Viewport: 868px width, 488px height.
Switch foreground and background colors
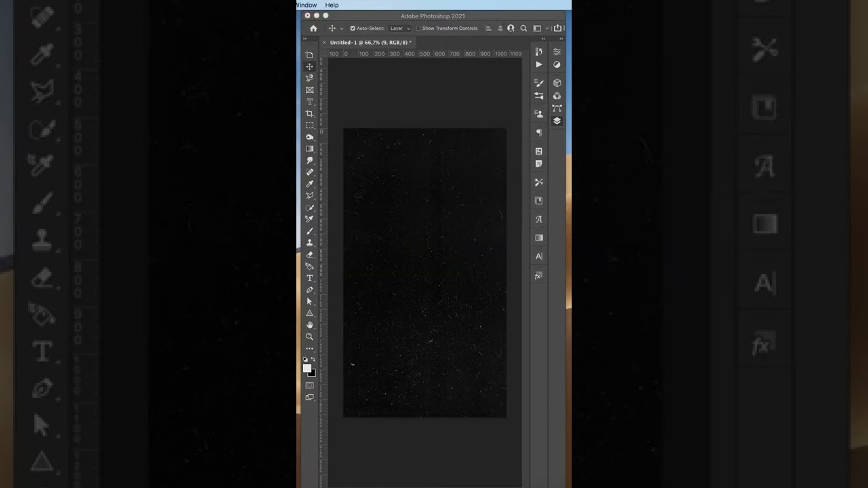pyautogui.click(x=313, y=359)
